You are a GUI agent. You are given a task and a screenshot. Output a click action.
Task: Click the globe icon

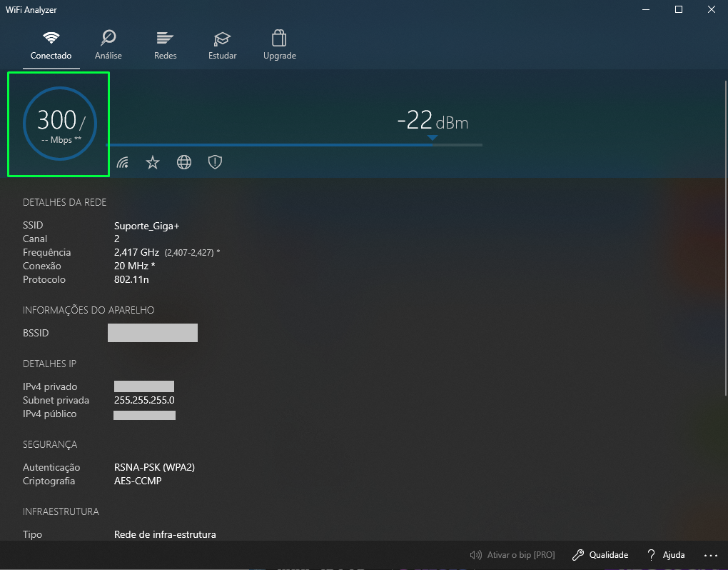(184, 163)
